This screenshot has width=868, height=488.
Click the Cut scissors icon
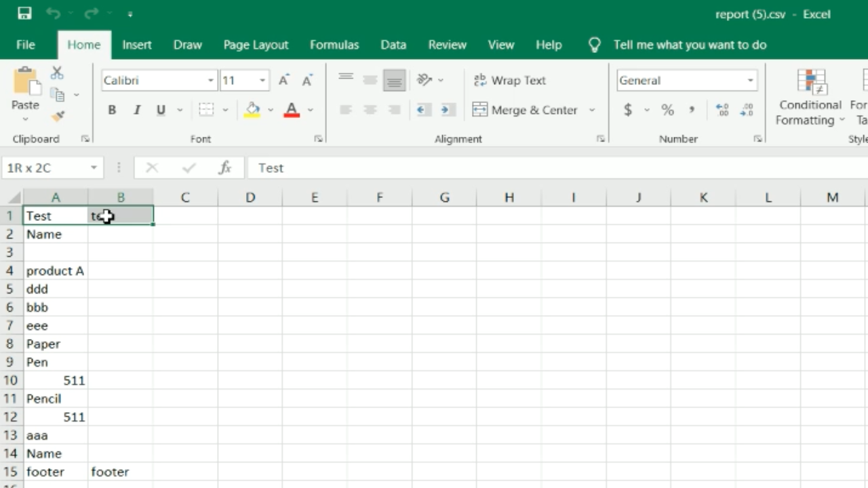pyautogui.click(x=57, y=73)
